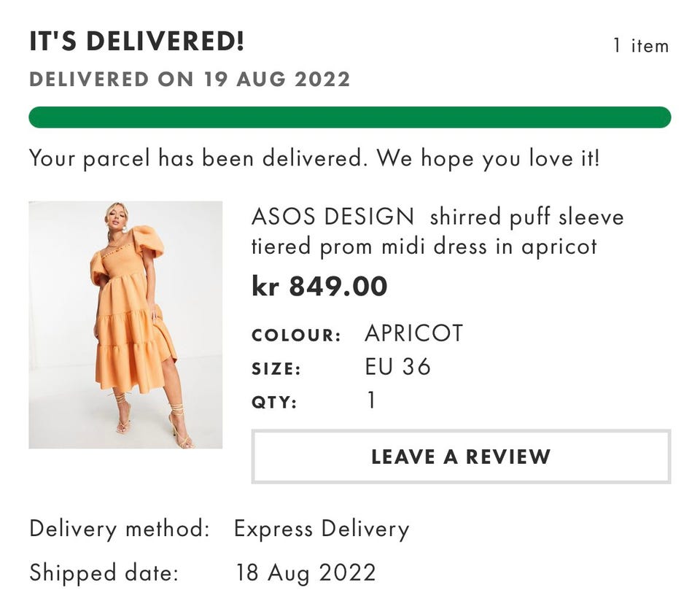Image resolution: width=700 pixels, height=590 pixels.
Task: Open the apricot dress product thumbnail
Action: click(x=125, y=325)
